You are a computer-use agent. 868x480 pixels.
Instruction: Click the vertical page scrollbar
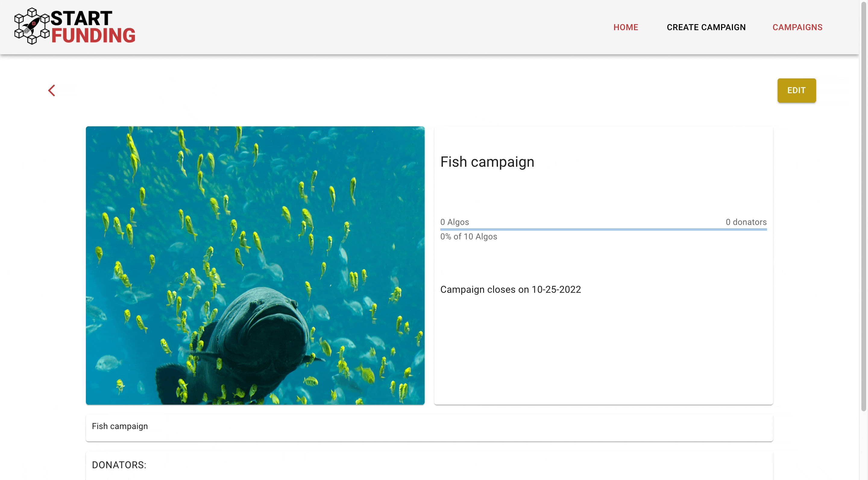click(863, 202)
